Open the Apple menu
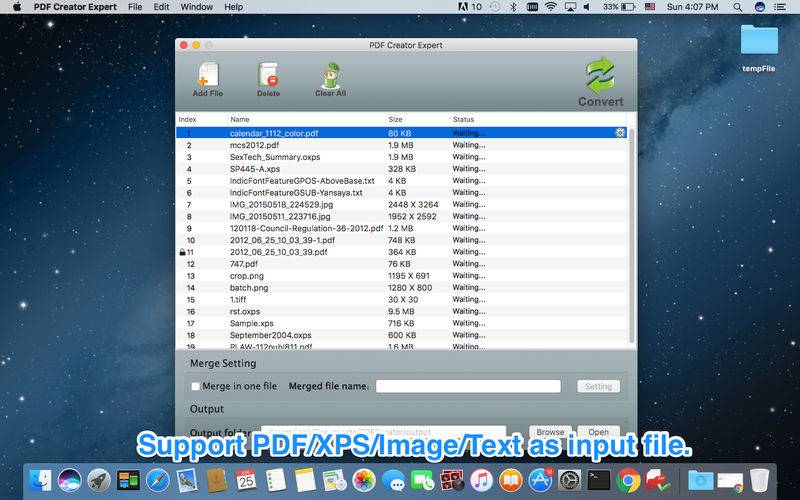The height and width of the screenshot is (500, 800). [x=17, y=7]
